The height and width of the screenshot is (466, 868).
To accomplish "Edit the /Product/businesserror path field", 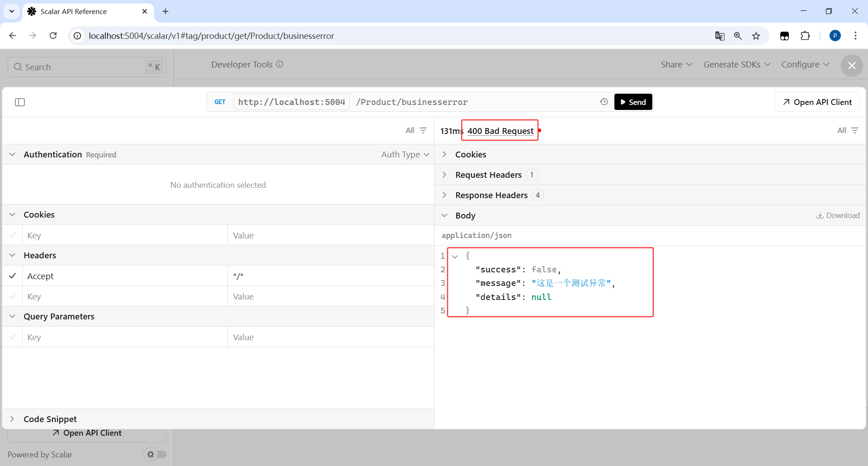I will (x=474, y=102).
